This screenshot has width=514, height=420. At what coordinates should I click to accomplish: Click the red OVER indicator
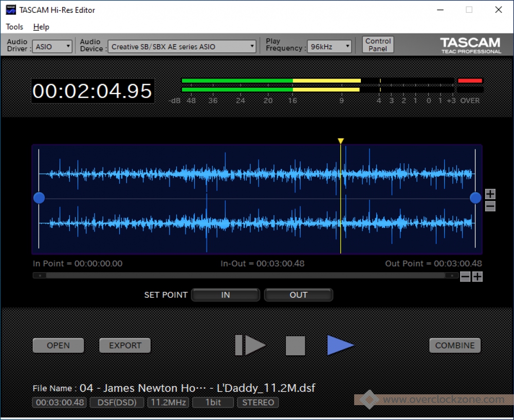point(470,81)
